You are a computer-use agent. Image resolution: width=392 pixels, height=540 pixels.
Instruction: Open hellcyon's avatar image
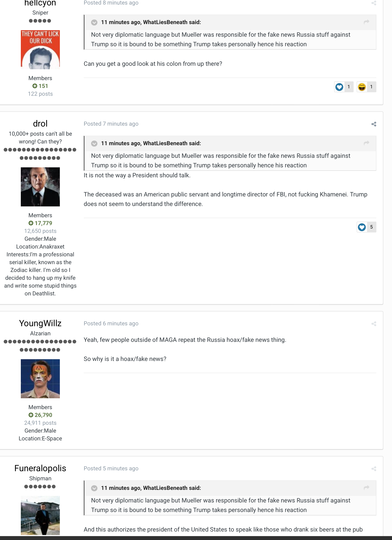[40, 50]
